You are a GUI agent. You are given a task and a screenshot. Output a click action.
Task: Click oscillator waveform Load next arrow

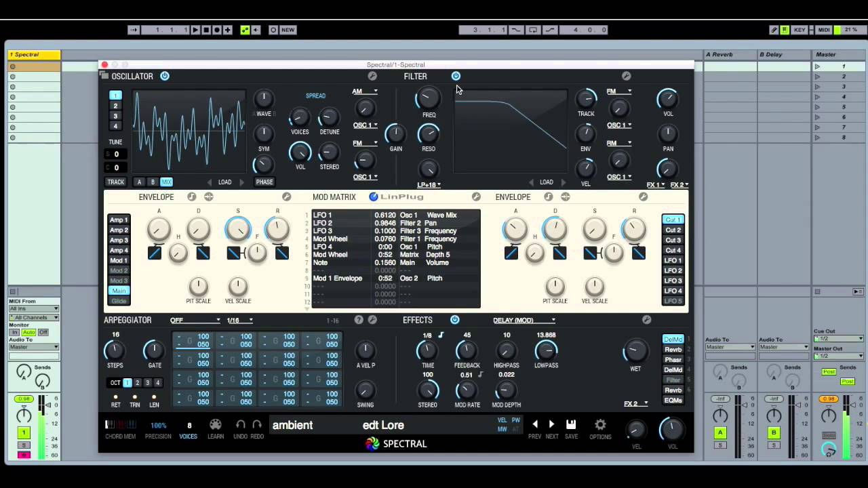pos(241,182)
